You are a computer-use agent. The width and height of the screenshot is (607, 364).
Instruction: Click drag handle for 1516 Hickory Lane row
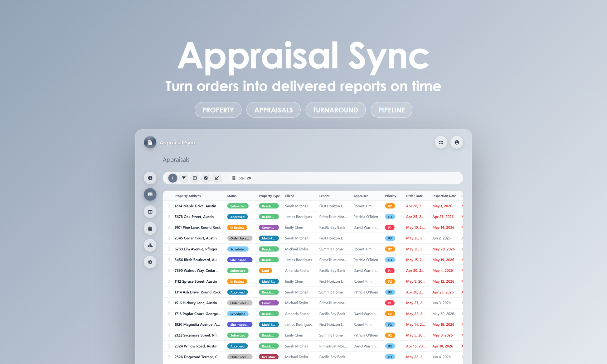[169, 303]
